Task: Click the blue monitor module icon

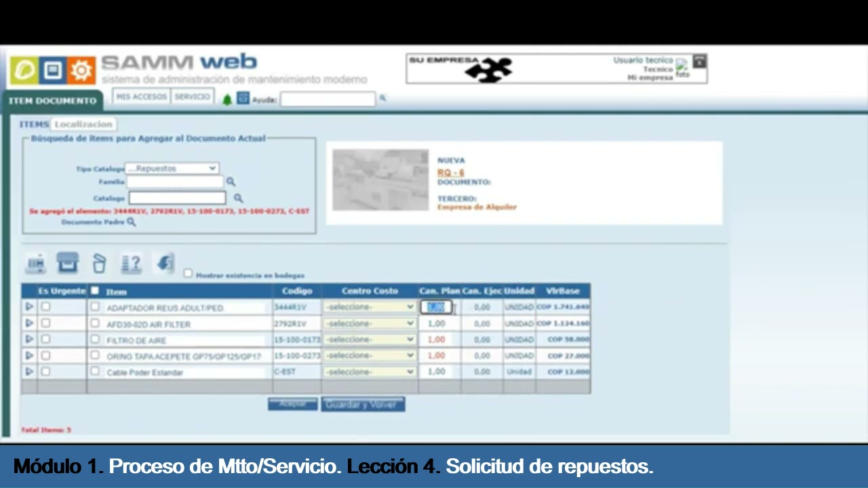Action: pyautogui.click(x=52, y=70)
